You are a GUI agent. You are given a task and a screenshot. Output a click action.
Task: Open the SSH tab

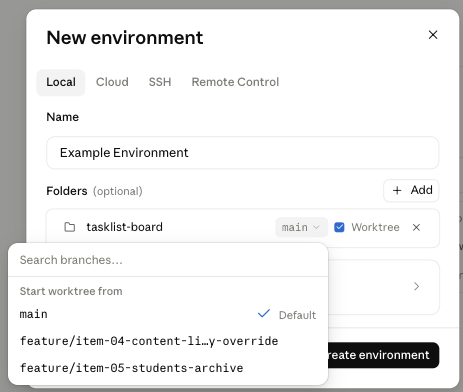(x=160, y=82)
